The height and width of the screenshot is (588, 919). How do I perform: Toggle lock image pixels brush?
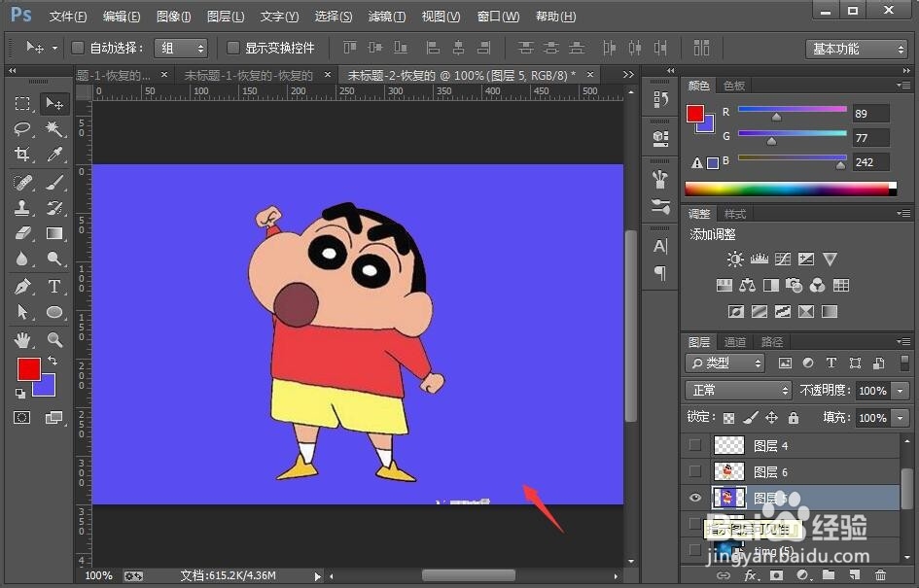[x=750, y=418]
